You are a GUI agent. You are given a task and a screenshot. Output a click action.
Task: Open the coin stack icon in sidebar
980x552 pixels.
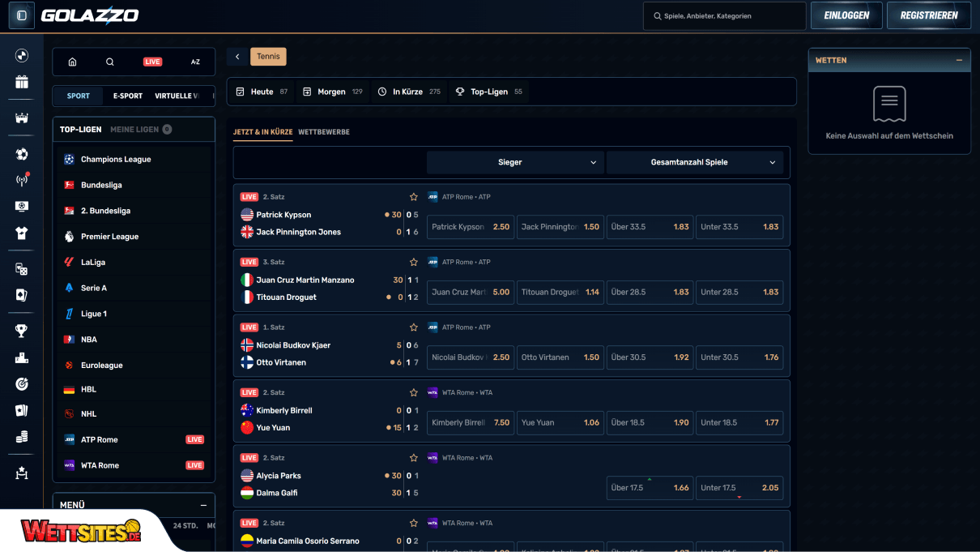coord(22,437)
